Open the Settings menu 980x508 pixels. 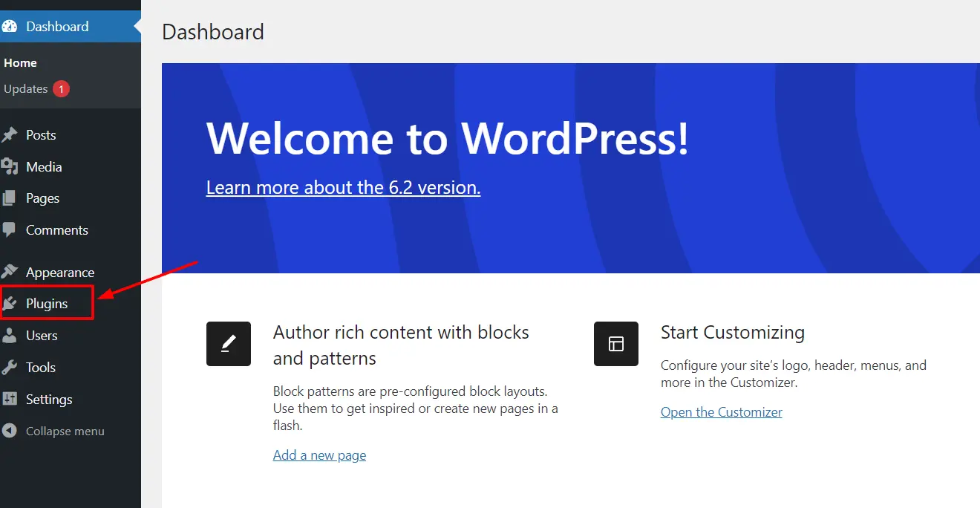pyautogui.click(x=71, y=400)
